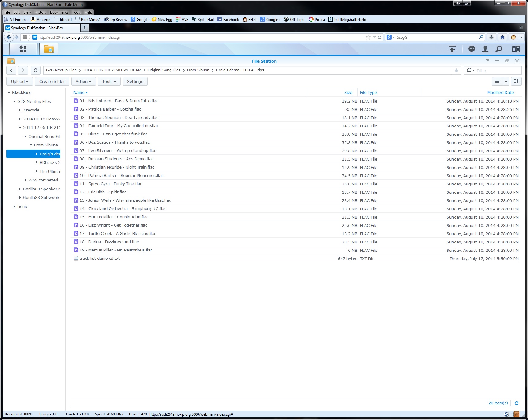Open the notifications speech bubble icon
This screenshot has height=420, width=528.
(x=472, y=49)
